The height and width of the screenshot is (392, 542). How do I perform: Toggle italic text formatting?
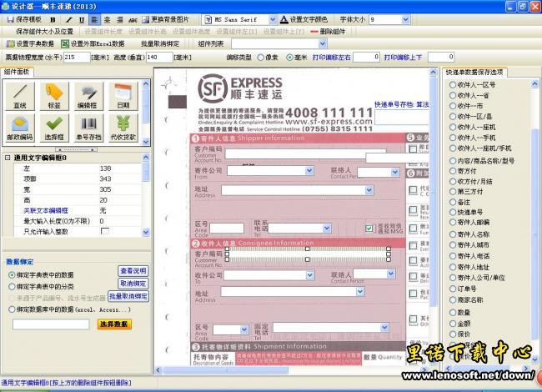pyautogui.click(x=69, y=20)
